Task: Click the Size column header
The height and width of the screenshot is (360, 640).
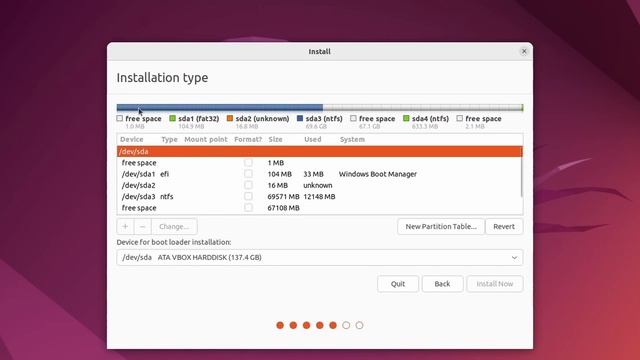Action: coord(276,140)
